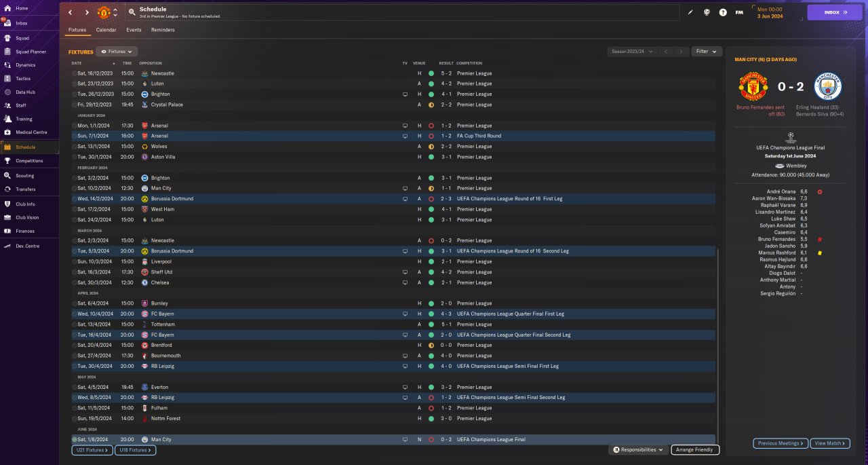Click the fixtures list scrollbar
This screenshot has width=868, height=465.
(x=717, y=348)
